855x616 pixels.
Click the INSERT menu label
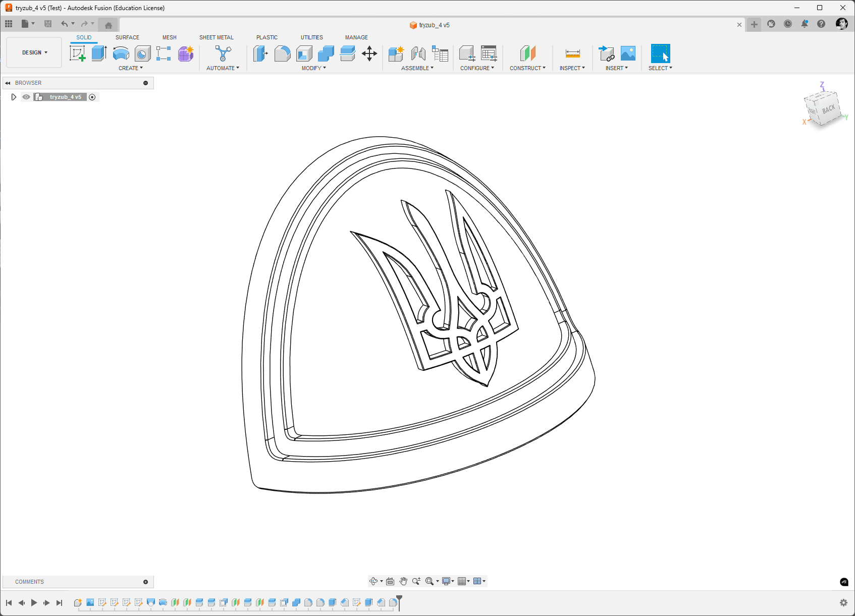point(617,68)
